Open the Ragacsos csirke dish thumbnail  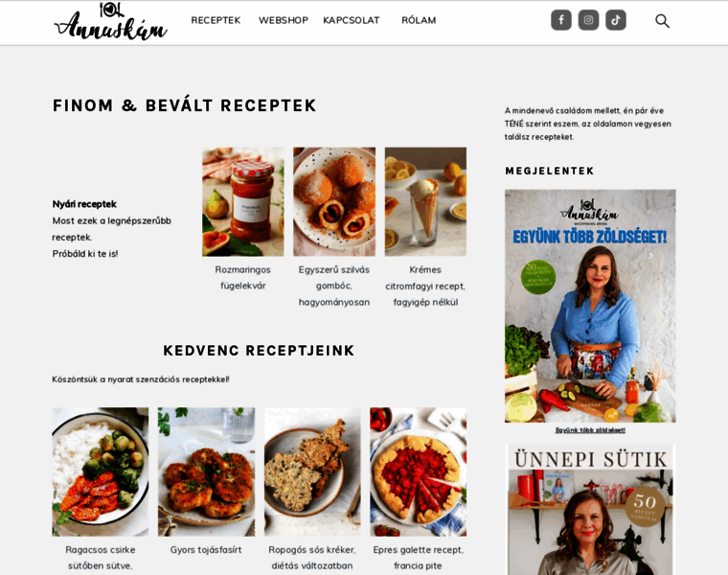(101, 471)
